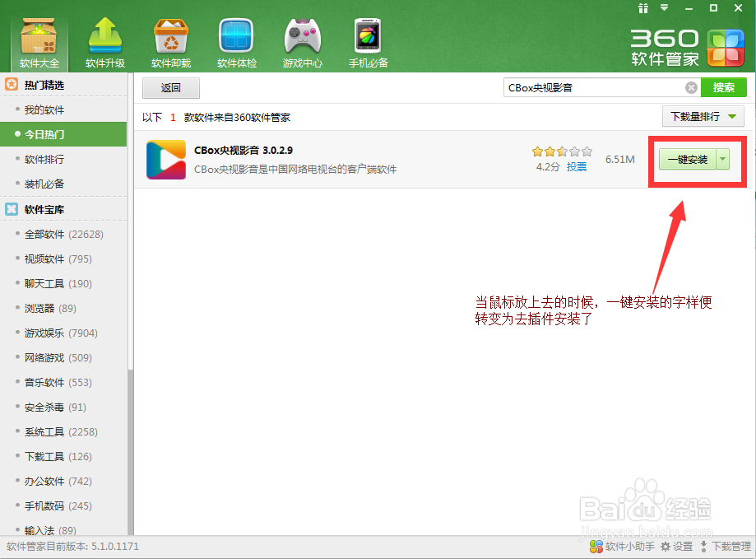The image size is (756, 559).
Task: Click the CBox央视影音 3.0.2.9 title
Action: point(243,151)
